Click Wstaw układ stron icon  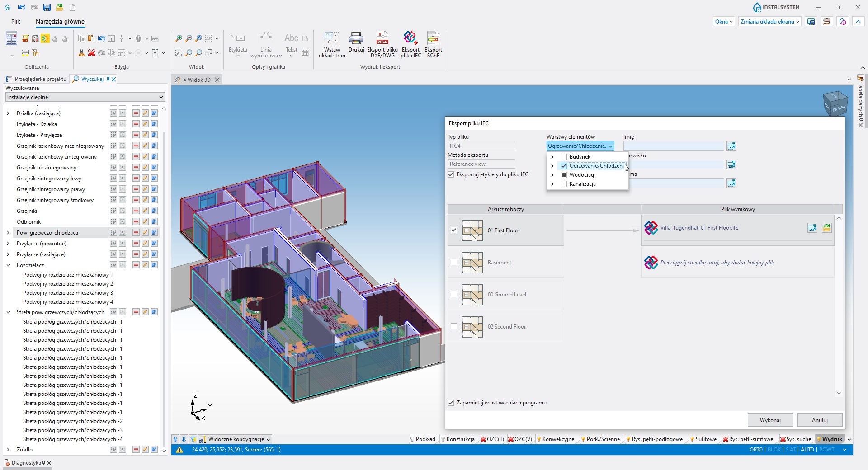332,38
